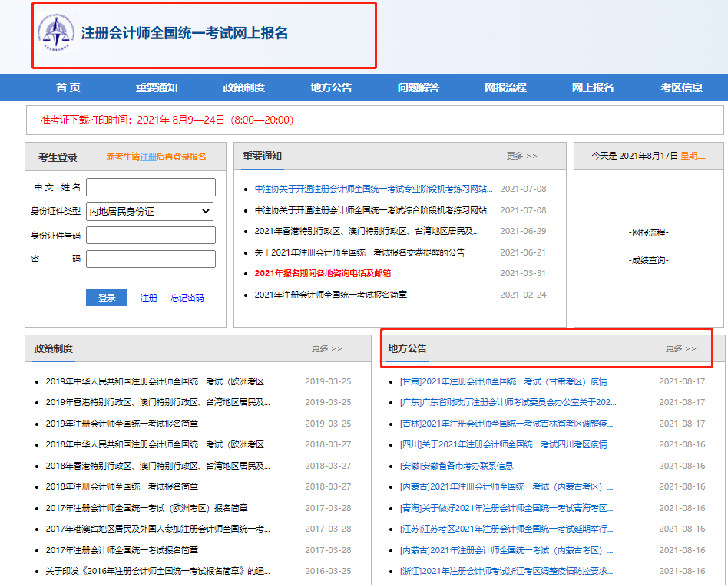Open [内蒙古] announcement below the [江苏] item

click(507, 550)
